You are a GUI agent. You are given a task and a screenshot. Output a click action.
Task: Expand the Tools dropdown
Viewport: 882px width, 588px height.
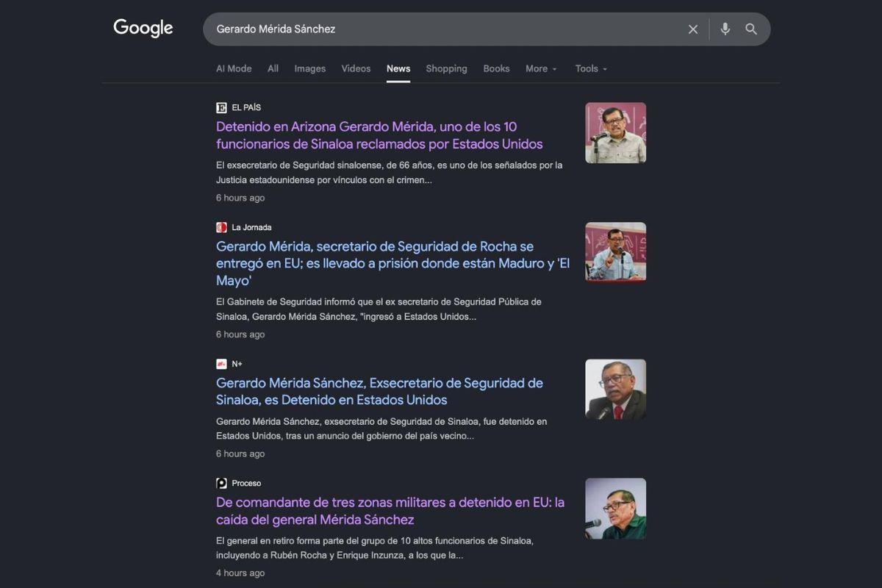click(x=591, y=68)
